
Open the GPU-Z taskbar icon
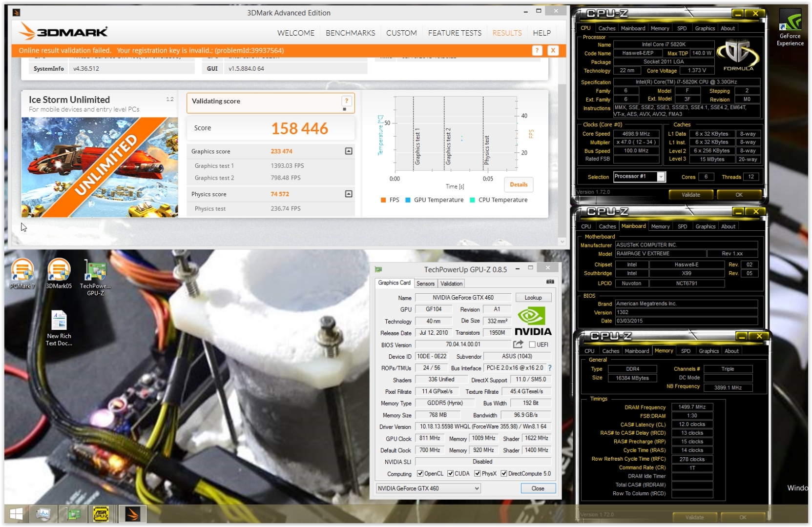point(74,514)
